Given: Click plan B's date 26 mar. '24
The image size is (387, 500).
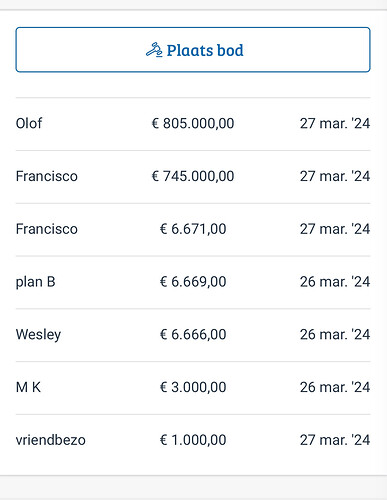Looking at the screenshot, I should 335,282.
